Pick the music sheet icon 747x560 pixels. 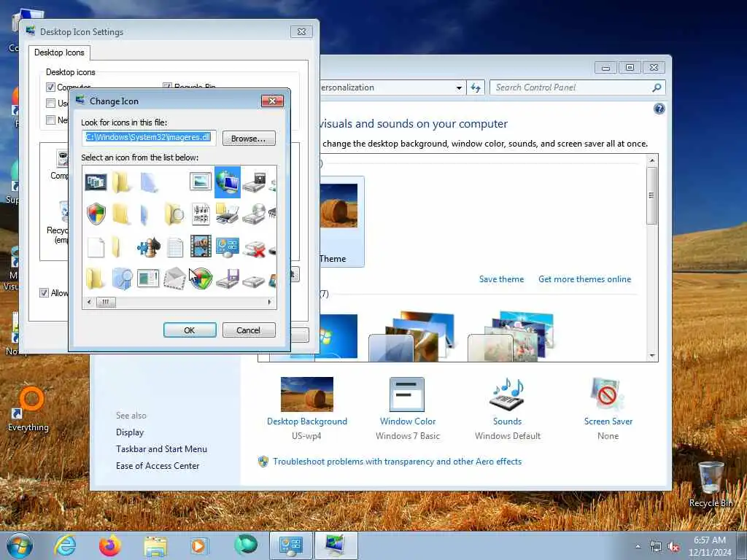click(x=201, y=214)
